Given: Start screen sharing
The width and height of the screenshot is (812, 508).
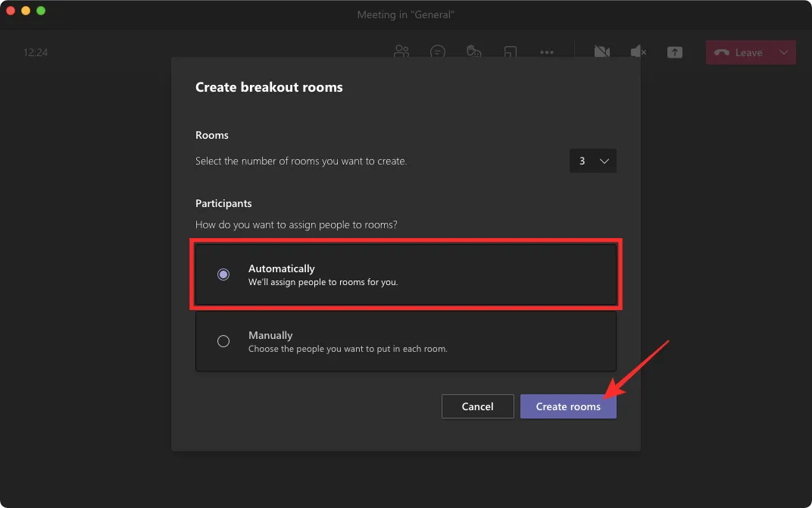Looking at the screenshot, I should pyautogui.click(x=674, y=52).
